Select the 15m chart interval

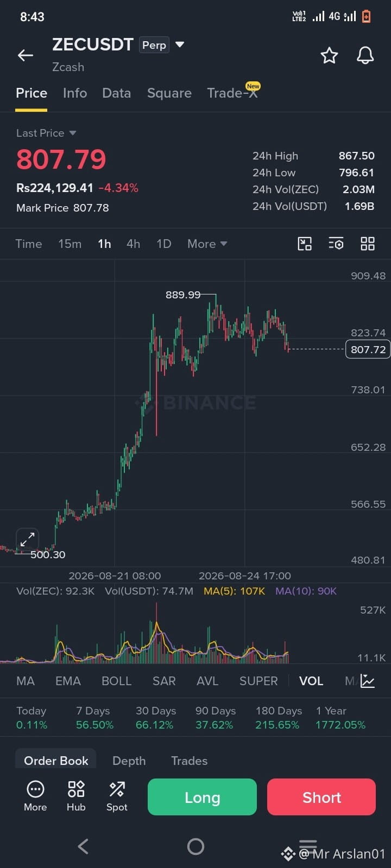coord(70,244)
